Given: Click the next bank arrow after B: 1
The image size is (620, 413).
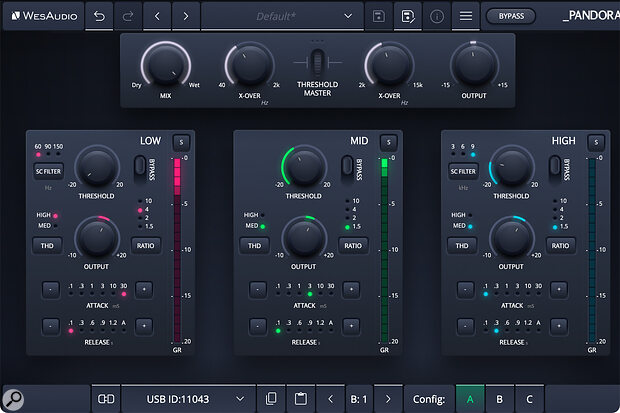Looking at the screenshot, I should click(388, 399).
